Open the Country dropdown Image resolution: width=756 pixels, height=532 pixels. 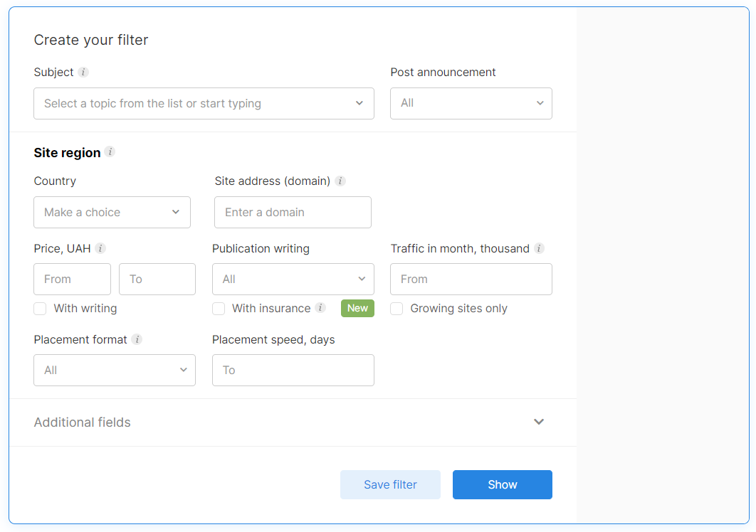112,213
